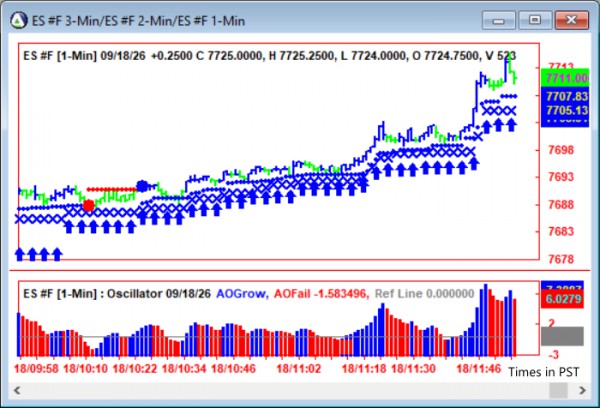Minimize the chart window
The height and width of the screenshot is (408, 600).
(499, 20)
